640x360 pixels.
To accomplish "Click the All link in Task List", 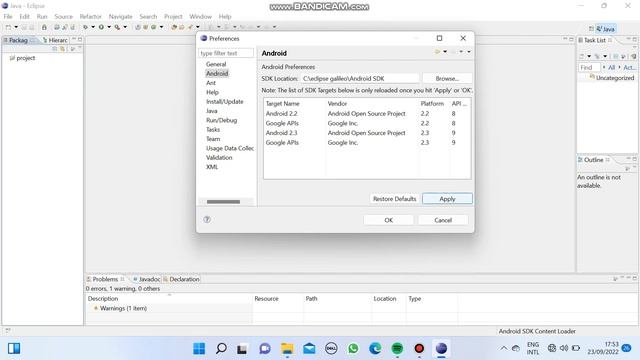I will 611,67.
